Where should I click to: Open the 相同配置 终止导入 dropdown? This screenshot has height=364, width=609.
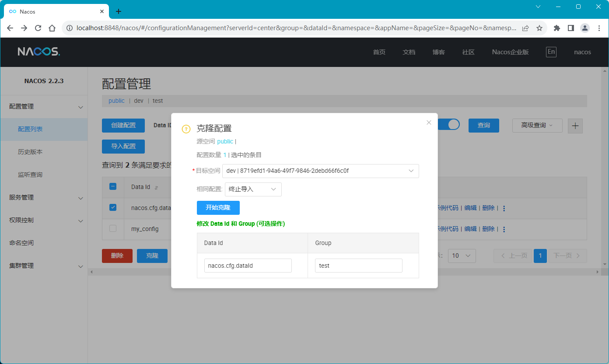[x=253, y=189]
